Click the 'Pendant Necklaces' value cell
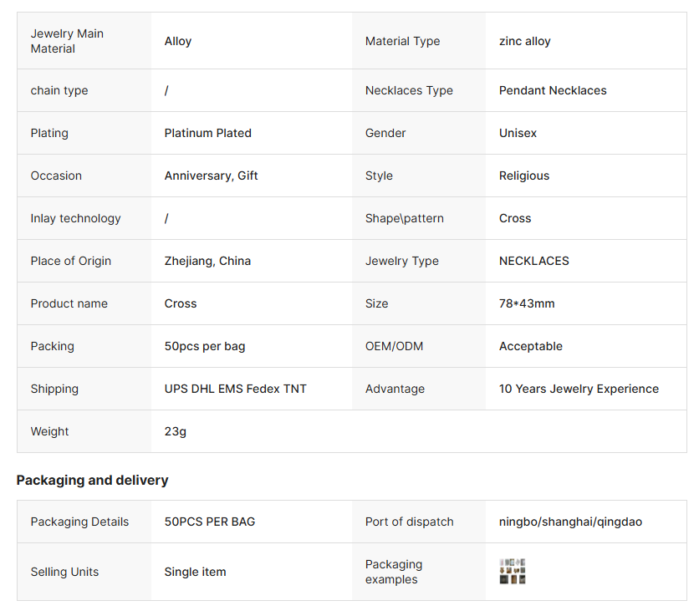The height and width of the screenshot is (616, 699). coord(553,90)
